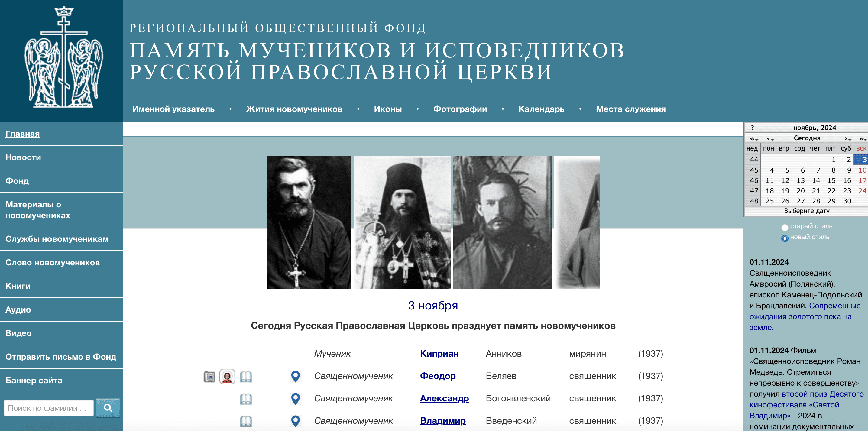Click second portrait photo of bishop in klobuk
Screen dimensions: 868x431
[x=402, y=223]
